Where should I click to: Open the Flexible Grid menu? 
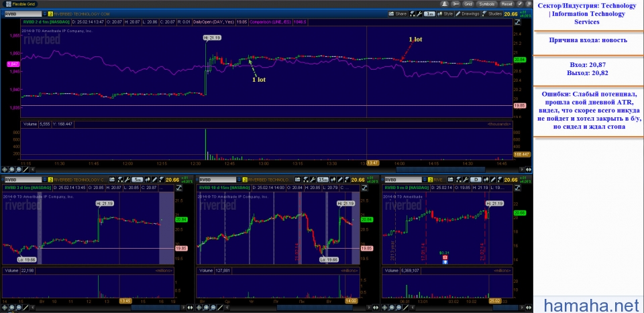[19, 4]
